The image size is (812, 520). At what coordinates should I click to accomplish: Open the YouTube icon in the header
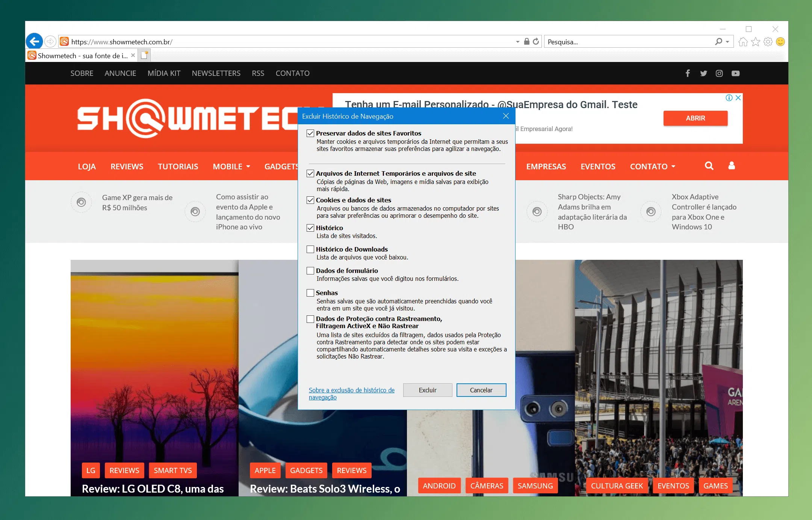click(x=735, y=73)
